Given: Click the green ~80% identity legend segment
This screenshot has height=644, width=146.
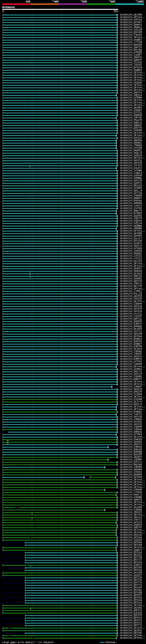Looking at the screenshot, I should click(101, 4).
